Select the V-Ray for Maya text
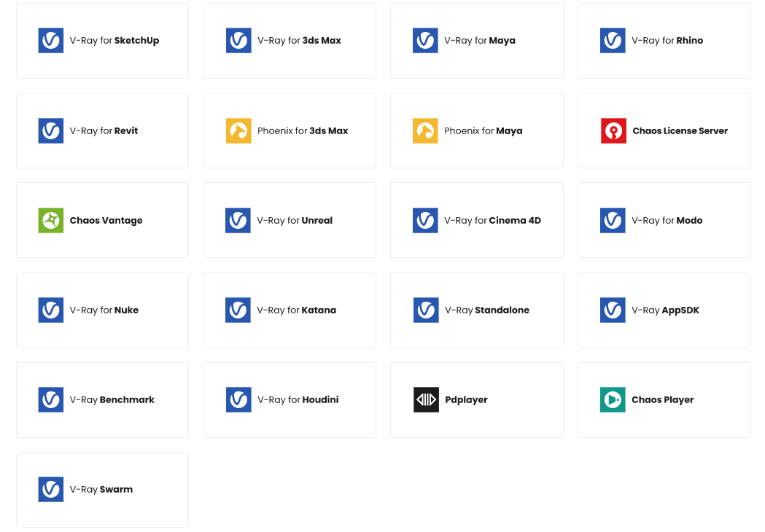Viewport: 765px width, 532px height. pos(480,41)
